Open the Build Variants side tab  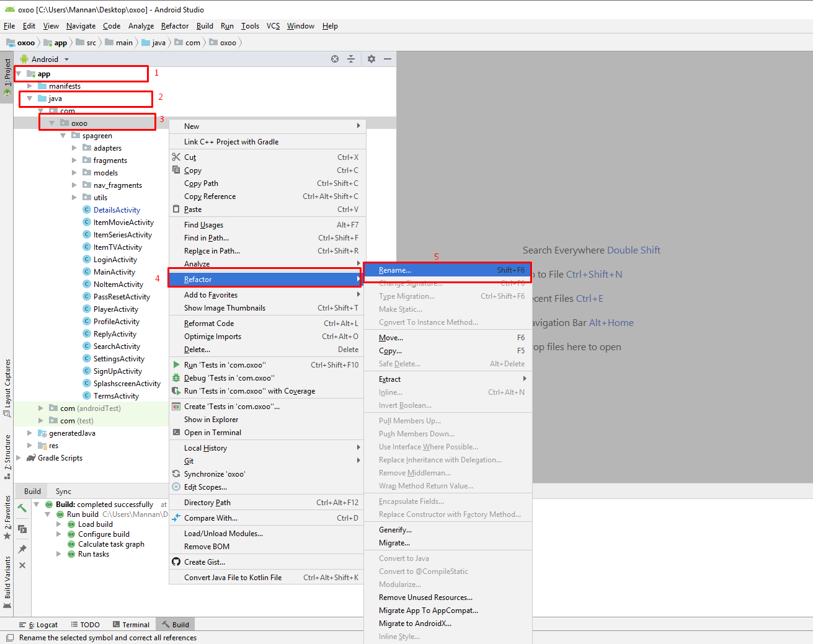[7, 582]
